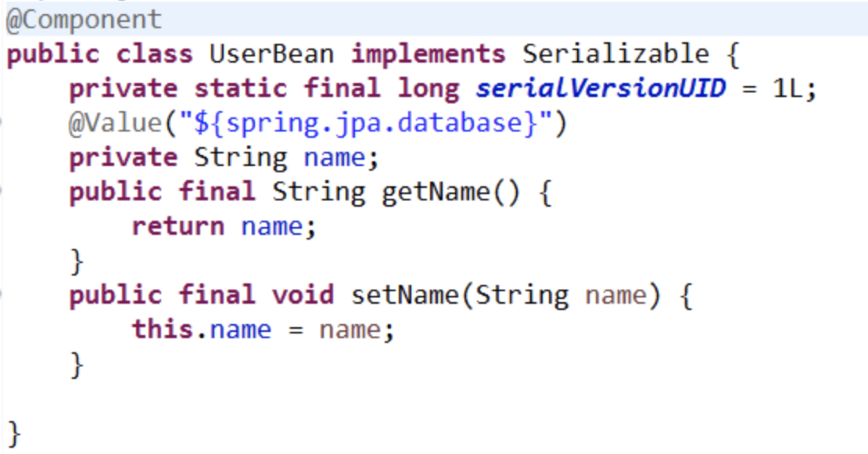
Task: Click the getName method name
Action: [436, 193]
